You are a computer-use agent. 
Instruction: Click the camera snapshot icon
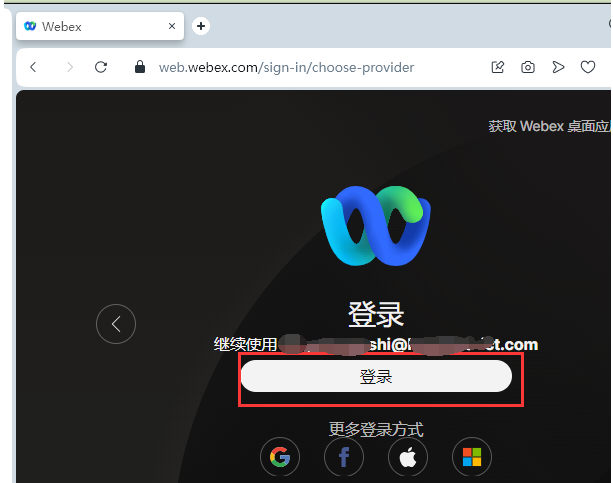point(528,67)
